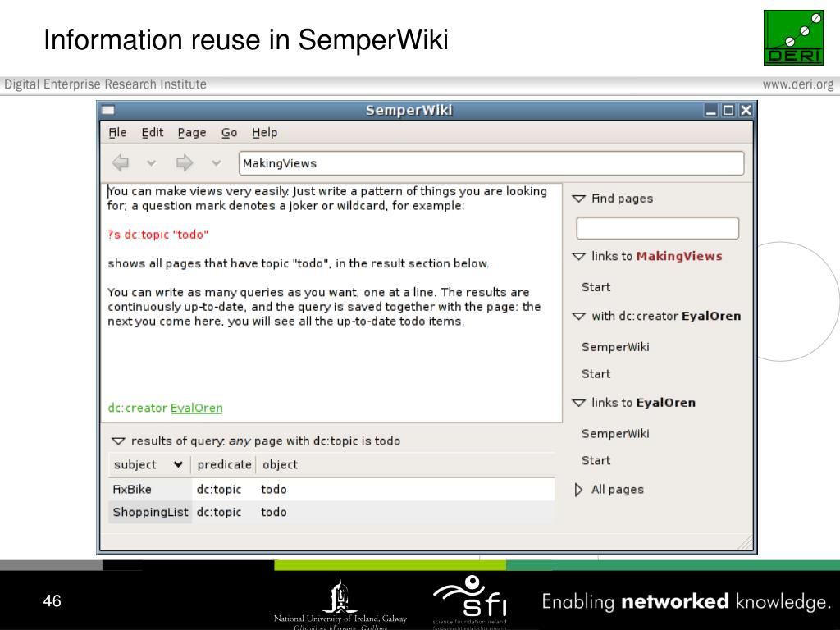This screenshot has height=630, width=840.
Task: Open SemperWiki under links to EyalOren
Action: pyautogui.click(x=615, y=434)
